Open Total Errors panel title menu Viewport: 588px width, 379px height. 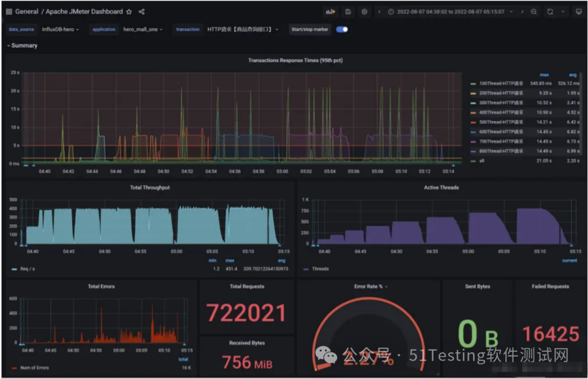101,286
